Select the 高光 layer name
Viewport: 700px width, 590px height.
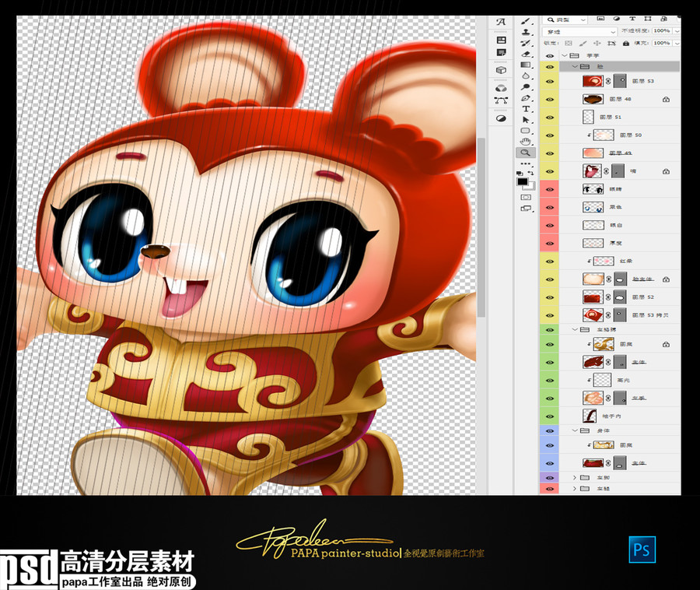click(623, 381)
